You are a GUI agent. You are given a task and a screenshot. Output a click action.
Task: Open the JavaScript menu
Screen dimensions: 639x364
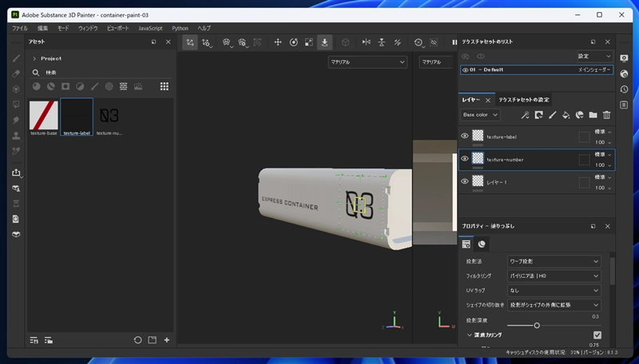(x=150, y=28)
